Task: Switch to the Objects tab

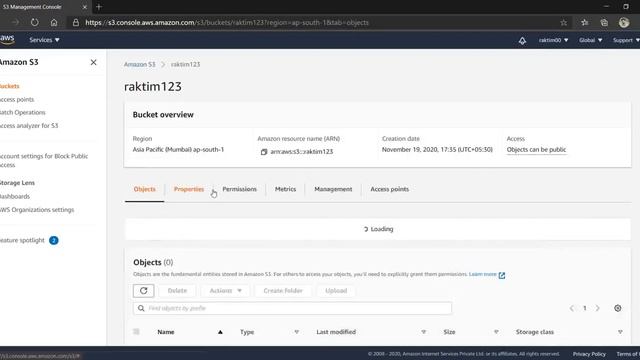Action: [x=144, y=189]
